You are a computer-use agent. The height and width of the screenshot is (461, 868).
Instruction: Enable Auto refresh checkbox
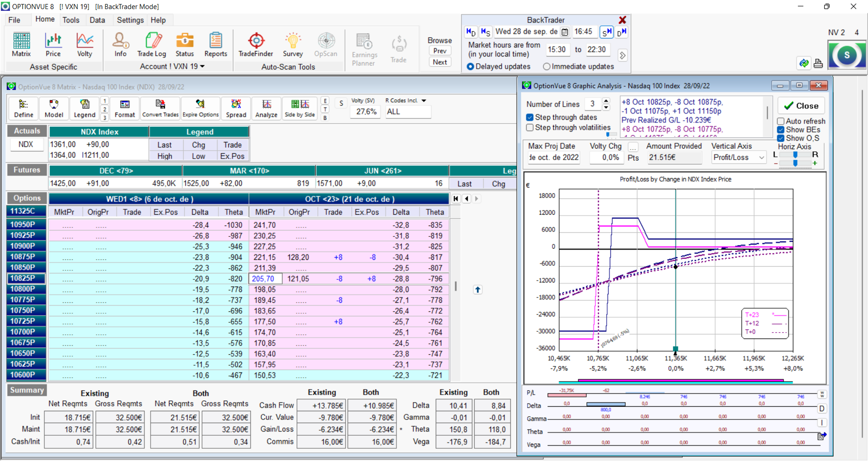point(781,121)
